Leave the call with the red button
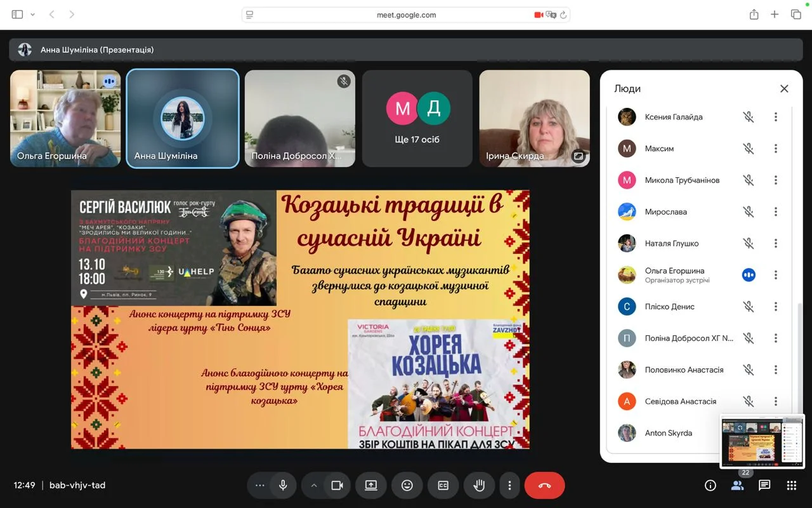Image resolution: width=812 pixels, height=508 pixels. coord(544,485)
